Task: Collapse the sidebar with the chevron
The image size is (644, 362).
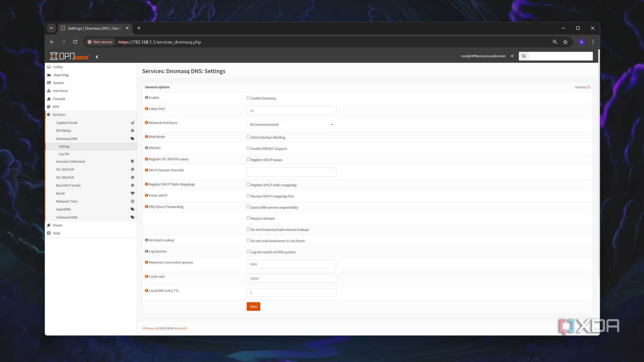Action: coord(97,56)
